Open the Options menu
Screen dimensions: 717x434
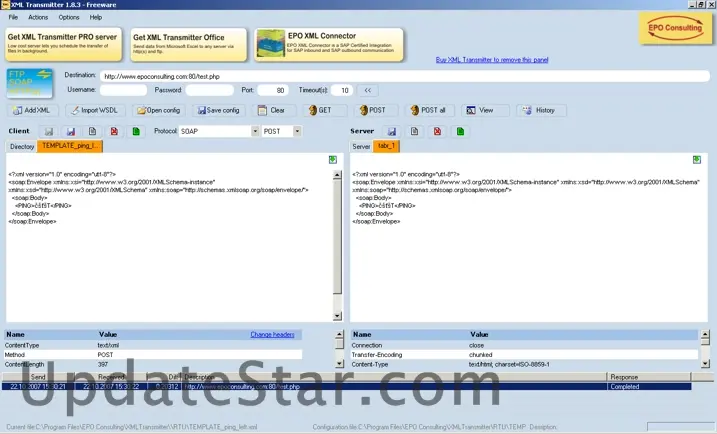coord(69,17)
